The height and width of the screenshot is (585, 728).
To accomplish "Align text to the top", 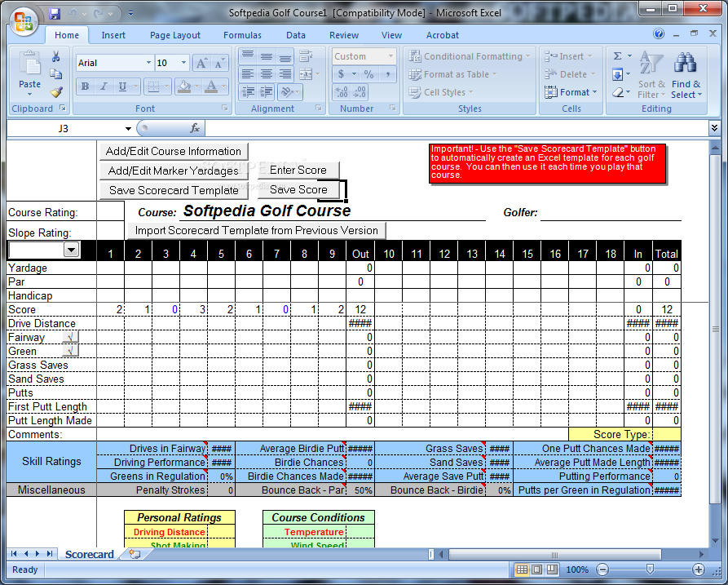I will click(x=248, y=56).
